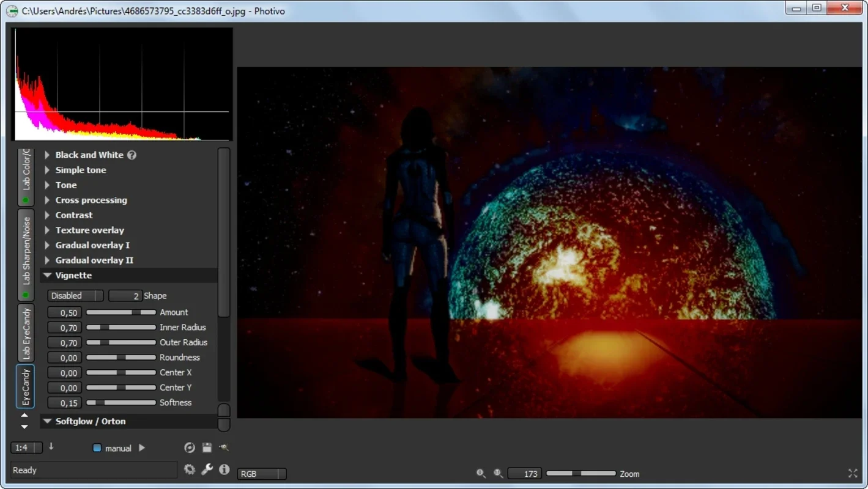Open the wrench tools icon
The width and height of the screenshot is (868, 489).
tap(207, 469)
